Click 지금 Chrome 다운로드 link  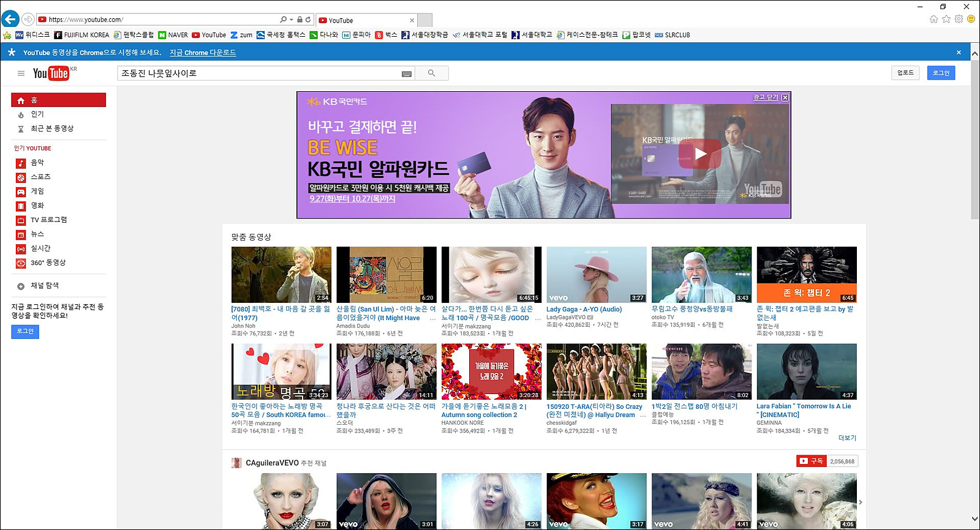coord(203,53)
